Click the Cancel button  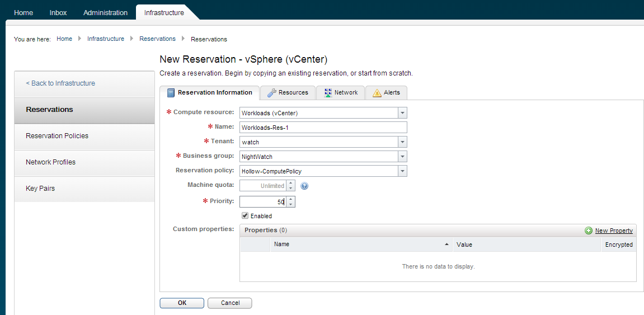(x=230, y=303)
